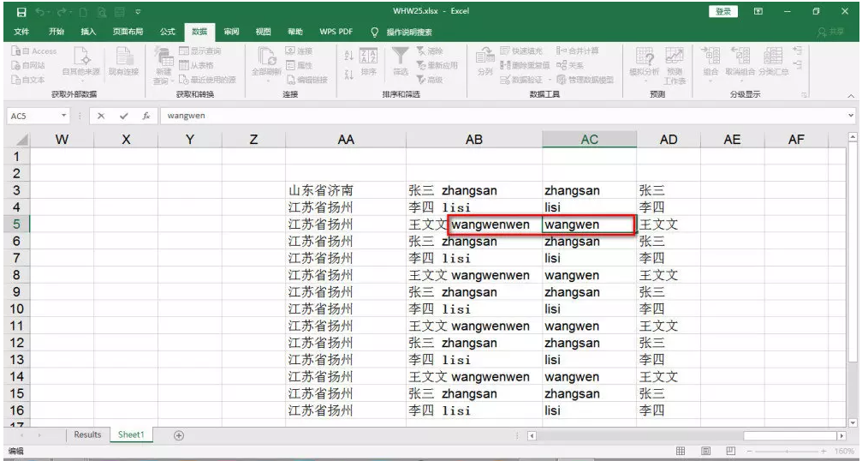Switch to Formulas (公式) tab
Viewport: 868px width, 461px height.
[168, 32]
